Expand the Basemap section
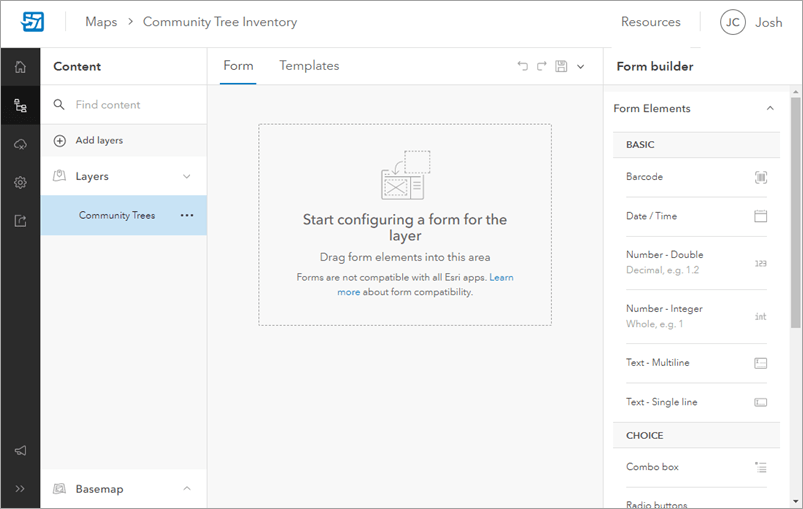 [186, 489]
